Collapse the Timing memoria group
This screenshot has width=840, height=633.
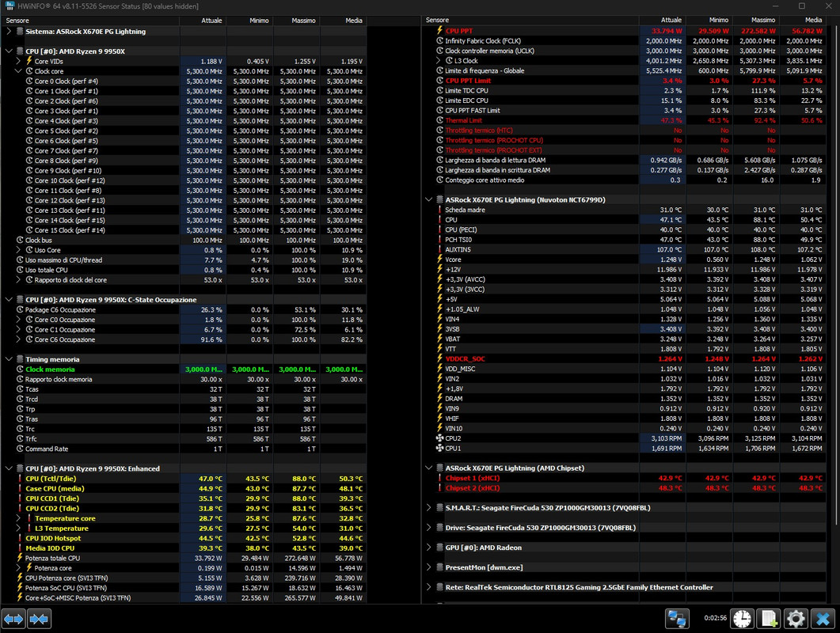pos(9,359)
